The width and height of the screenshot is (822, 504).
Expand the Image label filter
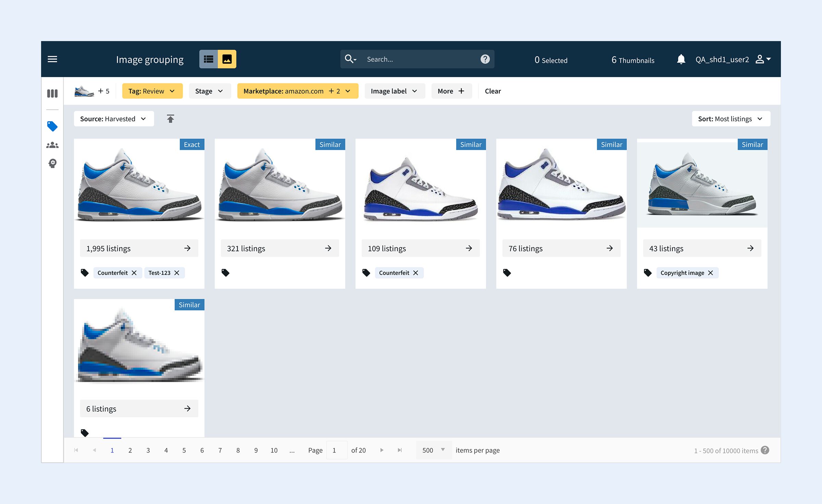395,91
